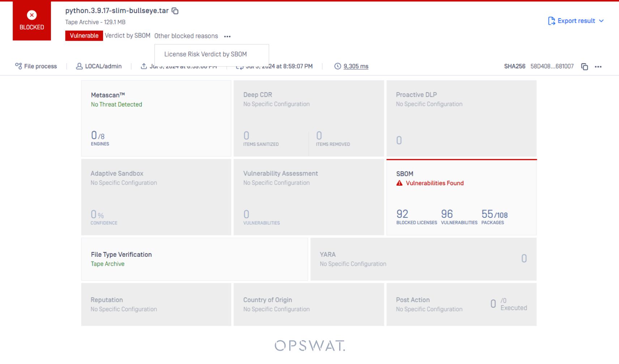The image size is (619, 364).
Task: Open the SBOM results card
Action: 461,197
